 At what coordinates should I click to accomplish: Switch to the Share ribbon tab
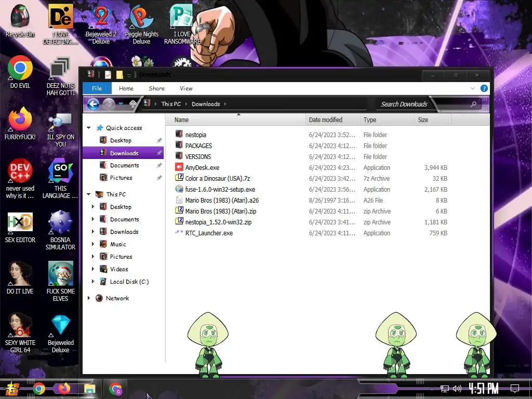point(157,88)
